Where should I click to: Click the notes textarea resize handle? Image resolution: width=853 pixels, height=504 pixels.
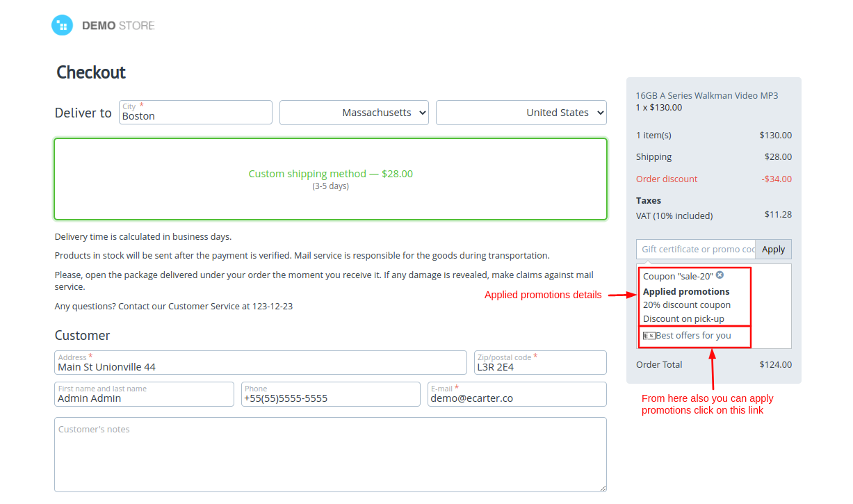click(602, 488)
